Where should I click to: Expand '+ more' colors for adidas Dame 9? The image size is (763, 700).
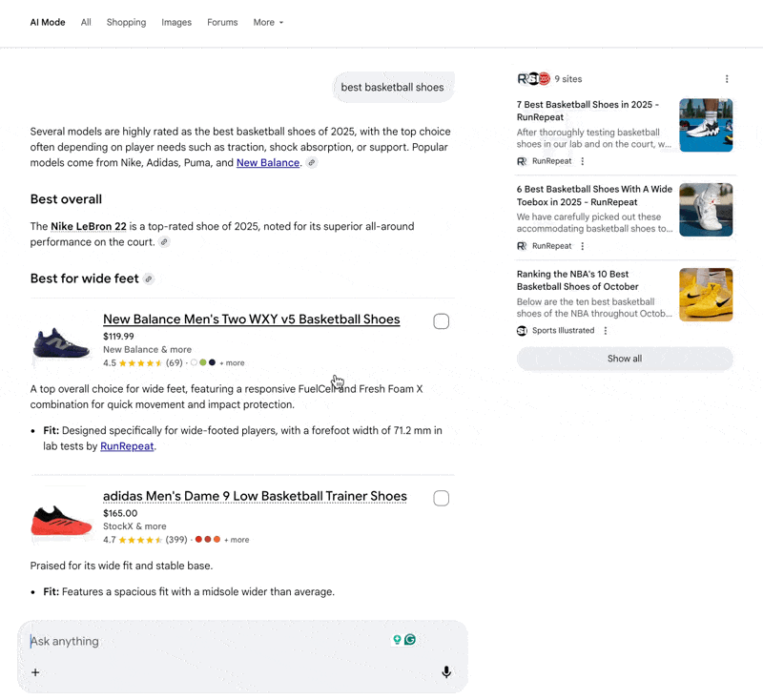pos(237,540)
